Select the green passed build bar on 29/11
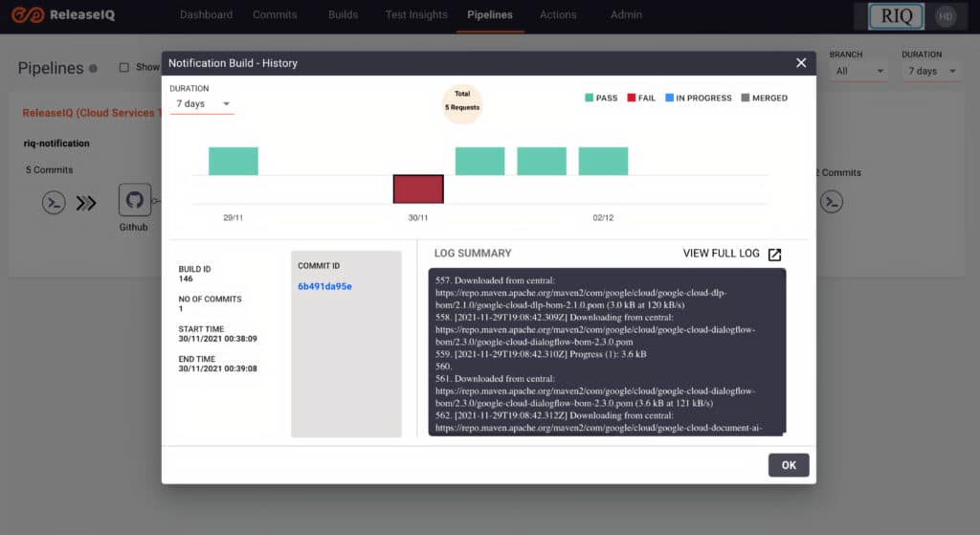 234,161
